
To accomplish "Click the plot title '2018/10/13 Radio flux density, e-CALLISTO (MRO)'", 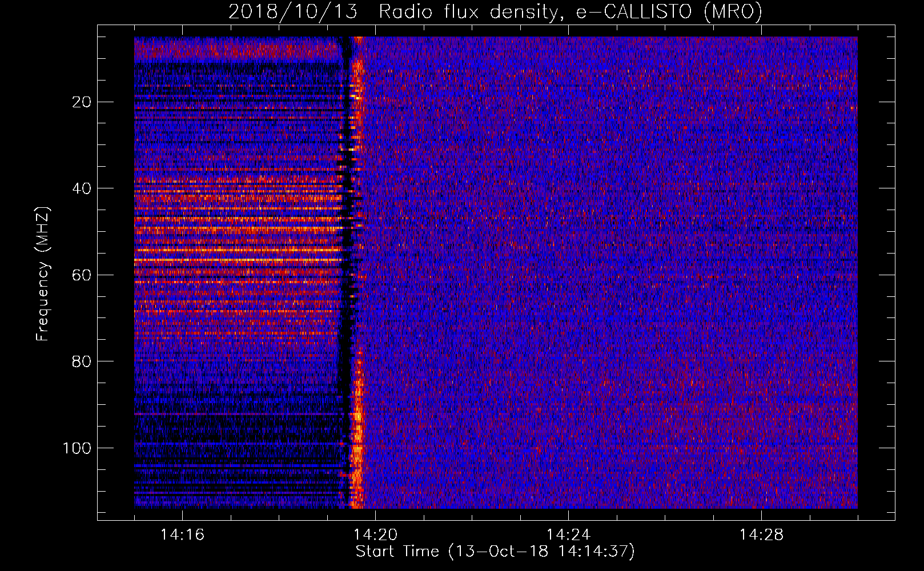I will pyautogui.click(x=495, y=11).
